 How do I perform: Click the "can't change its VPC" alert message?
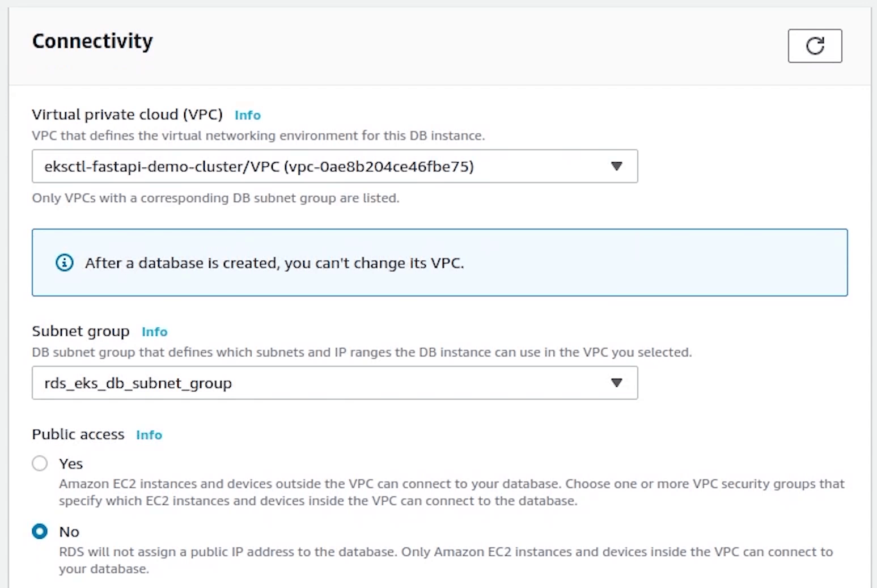[x=274, y=263]
